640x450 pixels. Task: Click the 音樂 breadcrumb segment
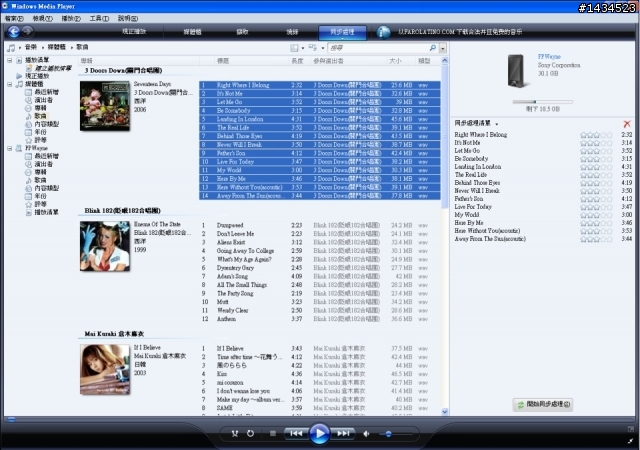click(31, 47)
